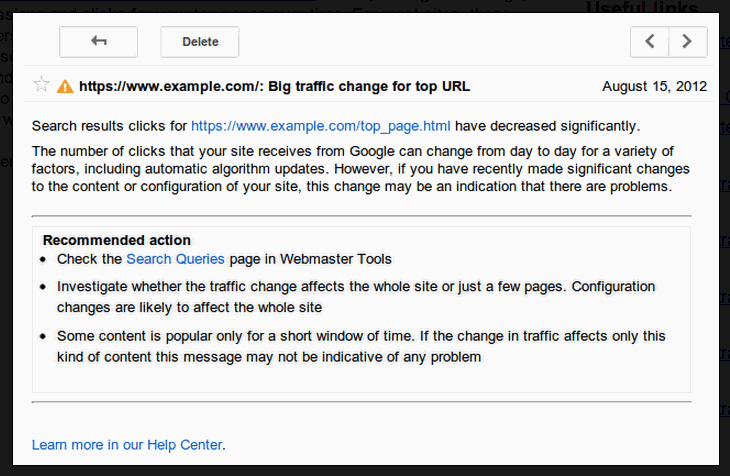Click the back arrow button
The width and height of the screenshot is (730, 476).
tap(98, 42)
